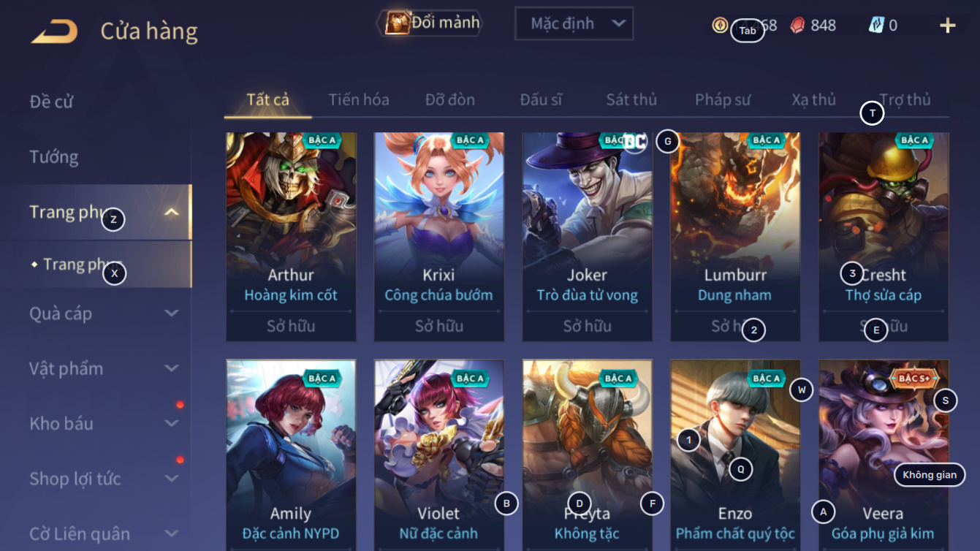Expand the Kho báu sidebar section
The image size is (980, 551).
coord(171,424)
